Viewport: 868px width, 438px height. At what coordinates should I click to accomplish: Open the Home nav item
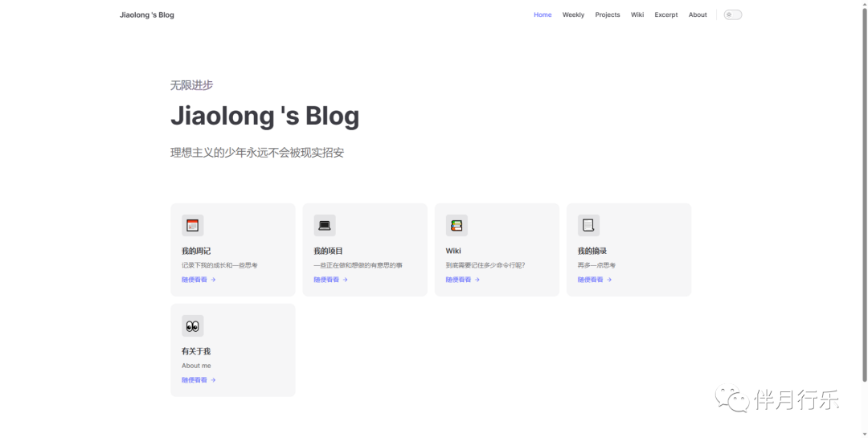542,15
